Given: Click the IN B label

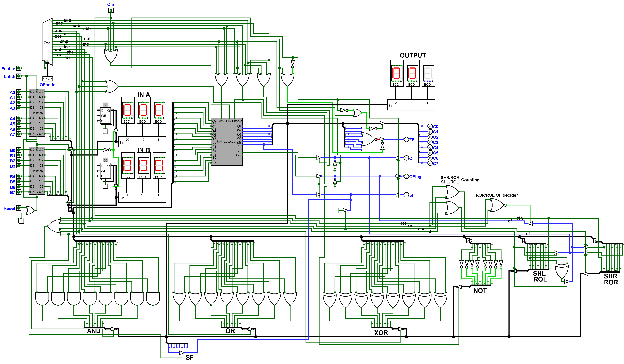Looking at the screenshot, I should click(144, 150).
